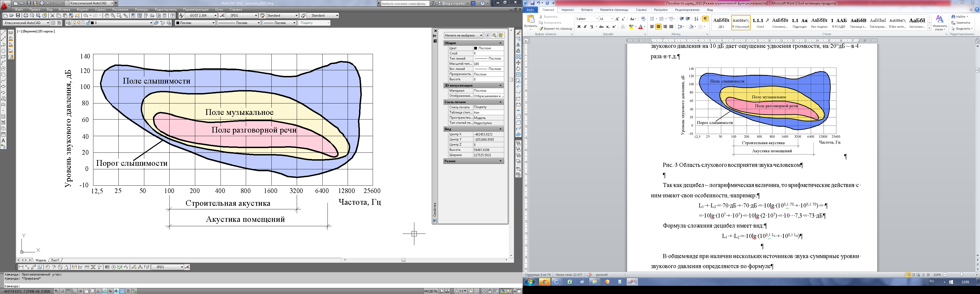This screenshot has height=294, width=980.
Task: Collapse the Общие properties section
Action: [500, 43]
